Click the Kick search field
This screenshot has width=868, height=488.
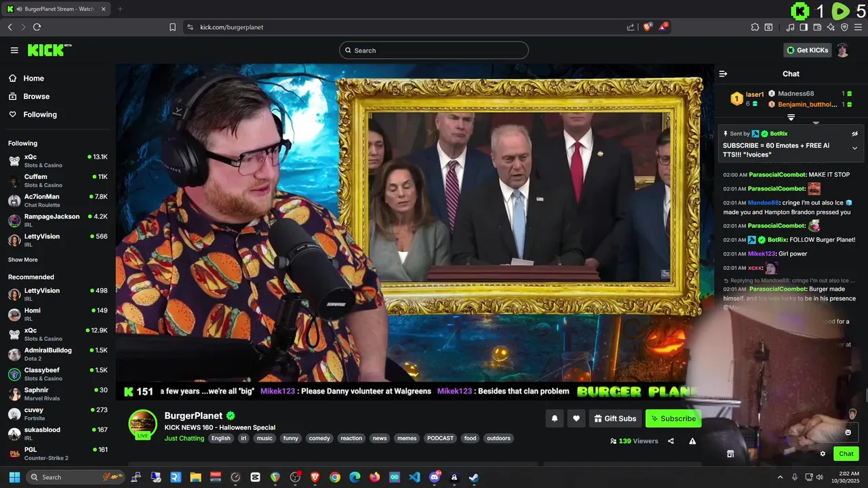click(434, 50)
